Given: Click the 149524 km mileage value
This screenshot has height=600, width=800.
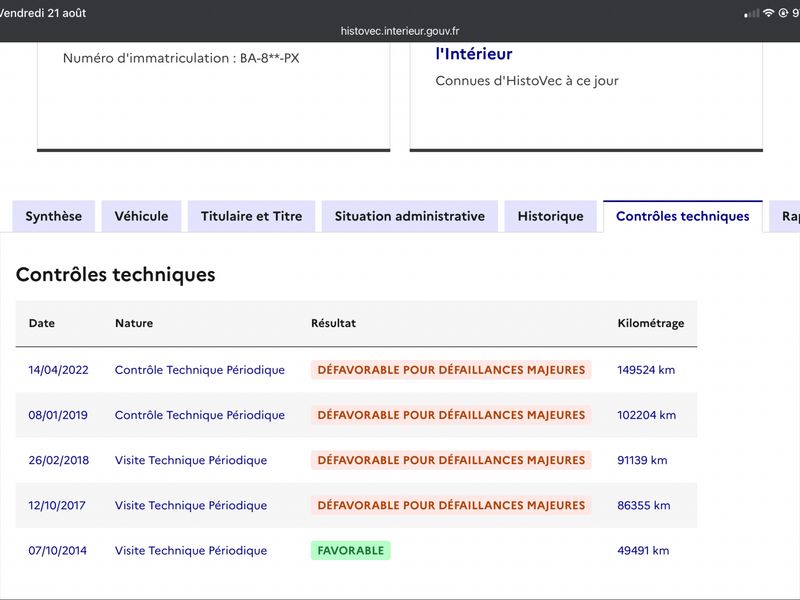Looking at the screenshot, I should (x=646, y=370).
